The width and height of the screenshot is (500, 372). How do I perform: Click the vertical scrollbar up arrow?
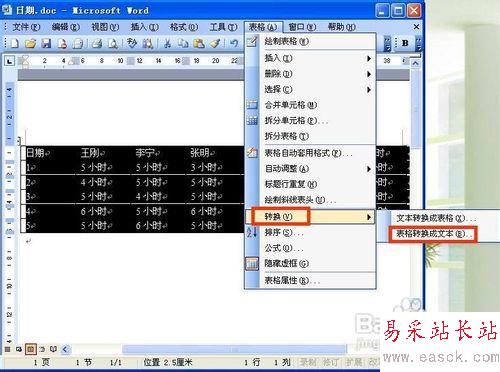(x=415, y=63)
